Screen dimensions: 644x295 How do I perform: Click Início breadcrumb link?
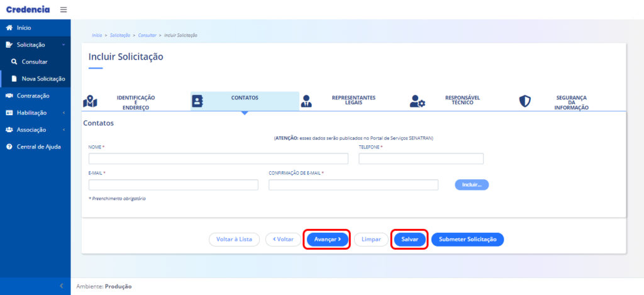coord(97,35)
